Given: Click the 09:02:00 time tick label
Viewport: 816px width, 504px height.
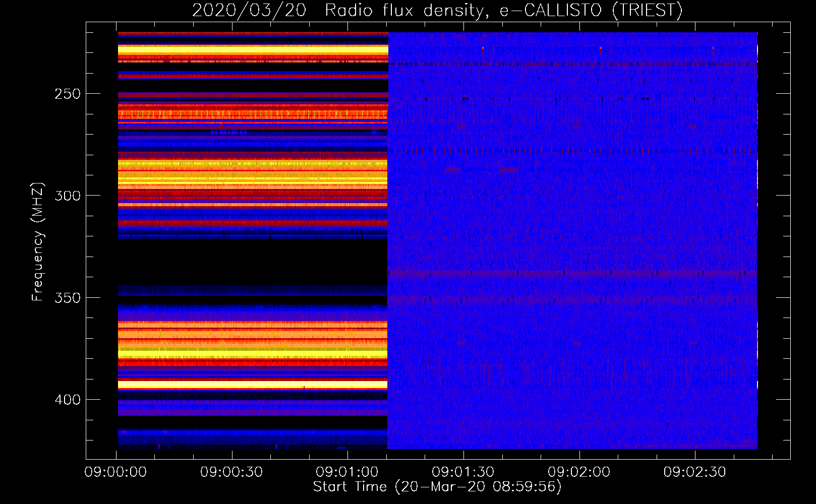Looking at the screenshot, I should (579, 472).
